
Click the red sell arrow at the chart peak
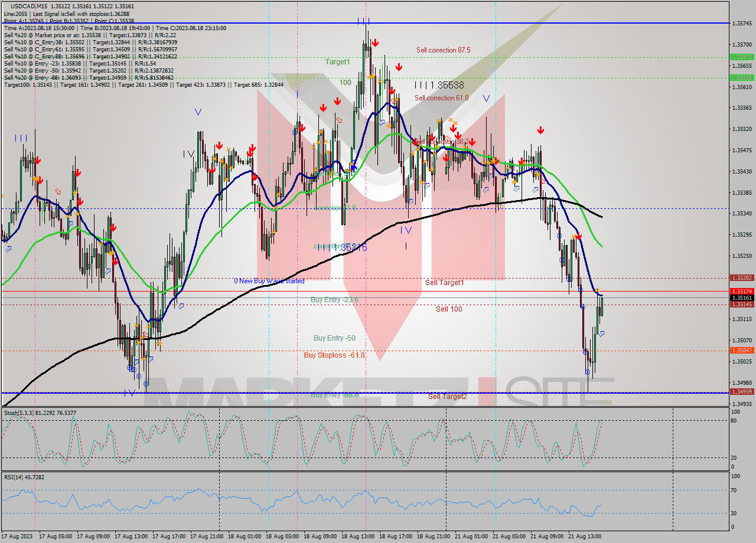[374, 42]
